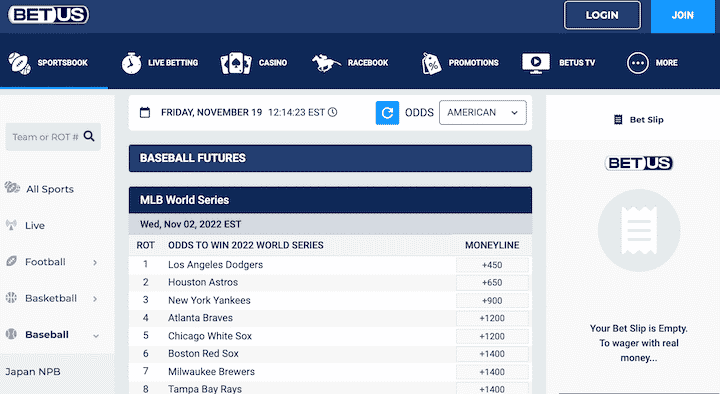View the Promotions tab
The image size is (720, 394).
click(473, 63)
